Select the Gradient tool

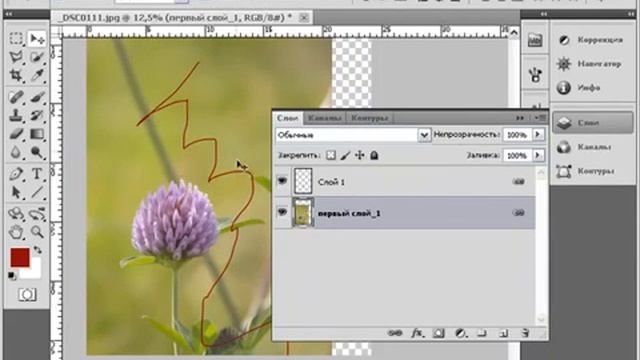pyautogui.click(x=37, y=134)
